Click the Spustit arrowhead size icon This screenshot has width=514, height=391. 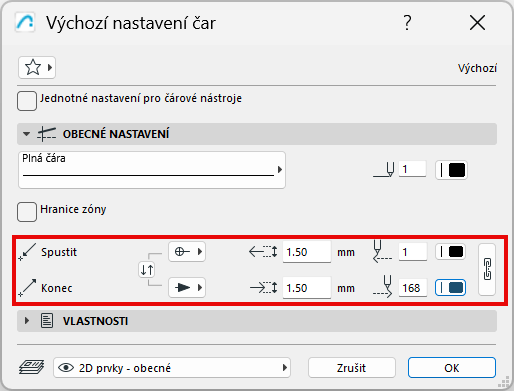pos(263,252)
